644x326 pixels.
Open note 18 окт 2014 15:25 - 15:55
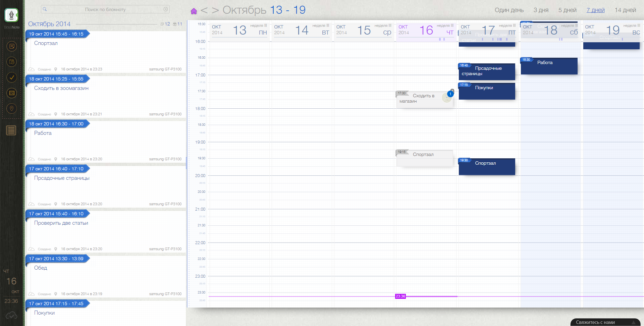(x=56, y=79)
